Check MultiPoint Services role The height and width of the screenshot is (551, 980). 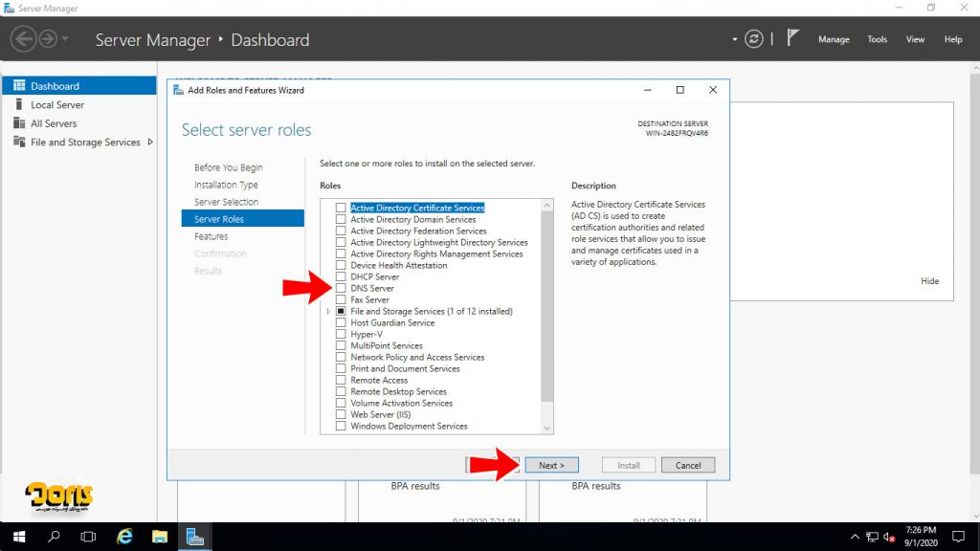point(341,345)
